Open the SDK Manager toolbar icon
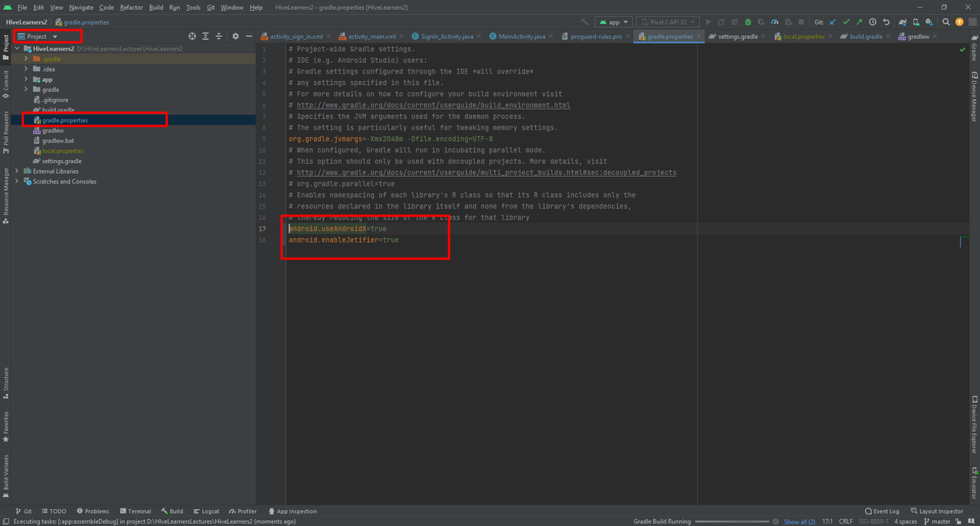980x526 pixels. pyautogui.click(x=929, y=22)
